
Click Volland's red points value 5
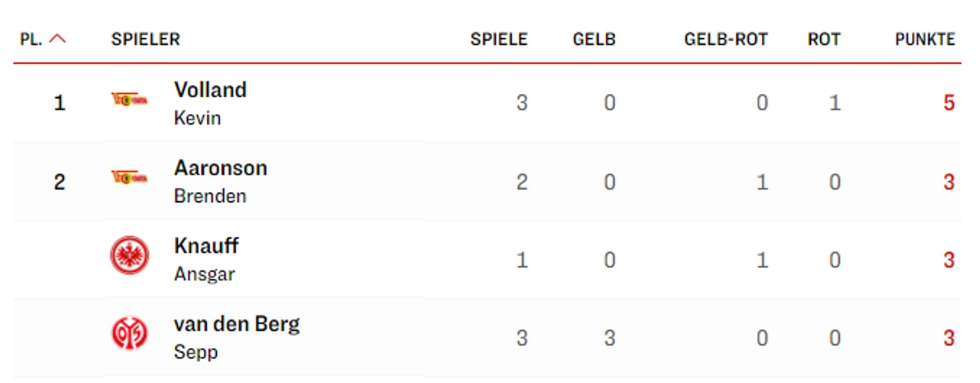948,103
